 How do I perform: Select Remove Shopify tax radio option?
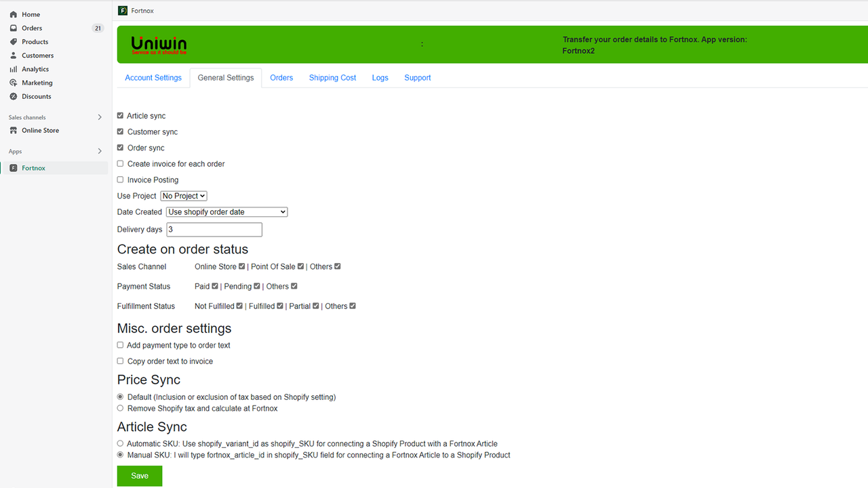coord(120,408)
